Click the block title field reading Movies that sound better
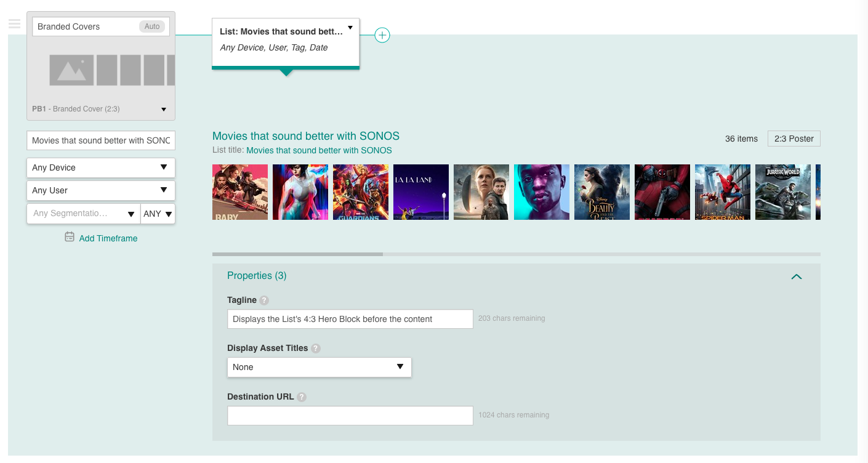 [101, 140]
